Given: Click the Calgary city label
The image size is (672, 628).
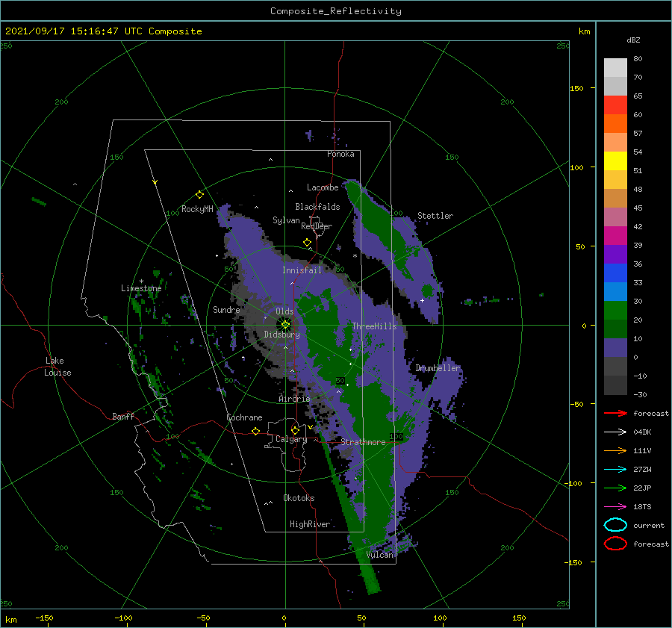Looking at the screenshot, I should [291, 439].
